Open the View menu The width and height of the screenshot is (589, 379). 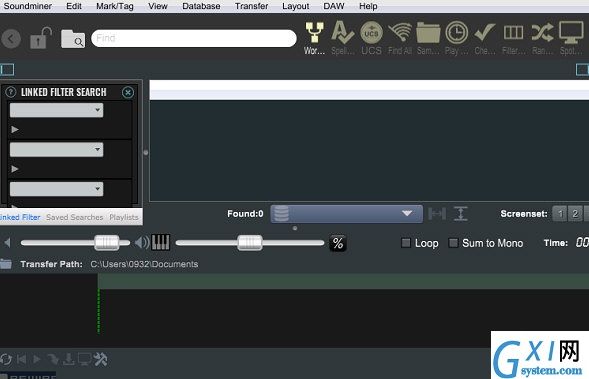[x=158, y=6]
